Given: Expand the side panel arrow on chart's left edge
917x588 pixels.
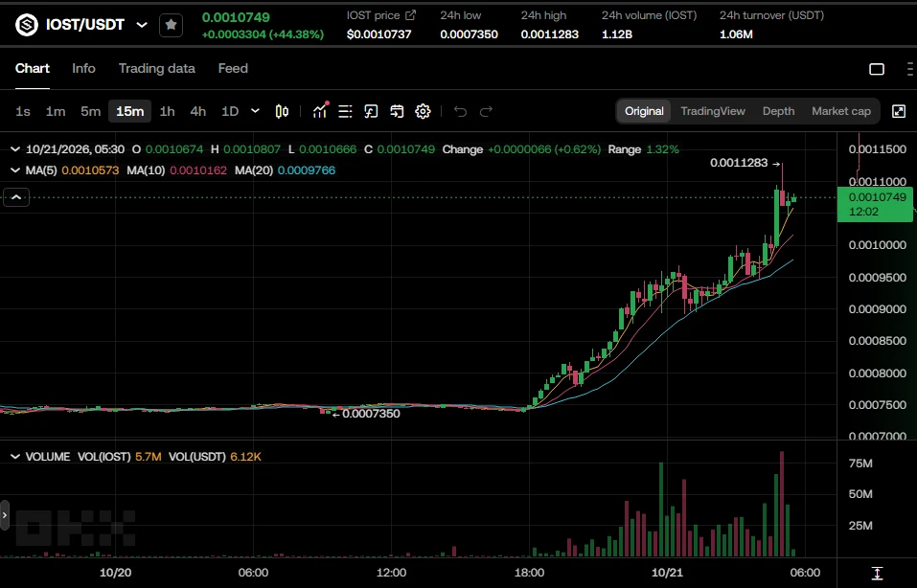Looking at the screenshot, I should [5, 515].
